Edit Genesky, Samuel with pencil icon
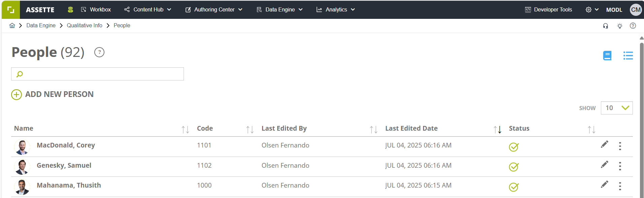Image resolution: width=644 pixels, height=198 pixels. (x=605, y=164)
